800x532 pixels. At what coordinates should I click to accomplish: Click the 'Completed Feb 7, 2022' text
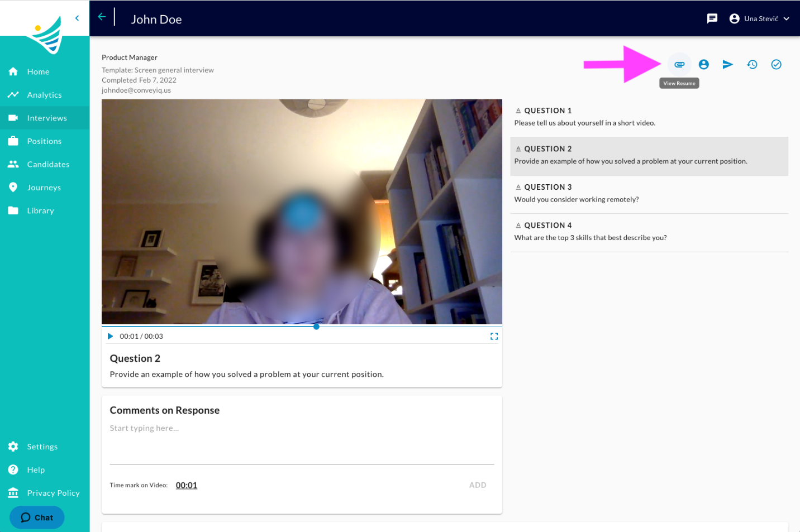point(139,80)
